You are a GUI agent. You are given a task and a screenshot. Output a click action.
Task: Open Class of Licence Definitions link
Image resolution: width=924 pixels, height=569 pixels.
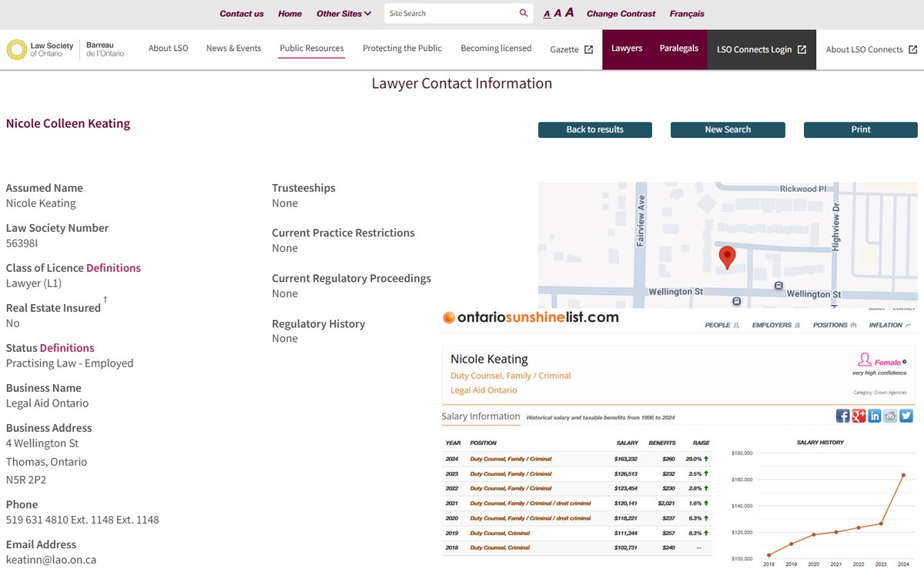pyautogui.click(x=113, y=268)
